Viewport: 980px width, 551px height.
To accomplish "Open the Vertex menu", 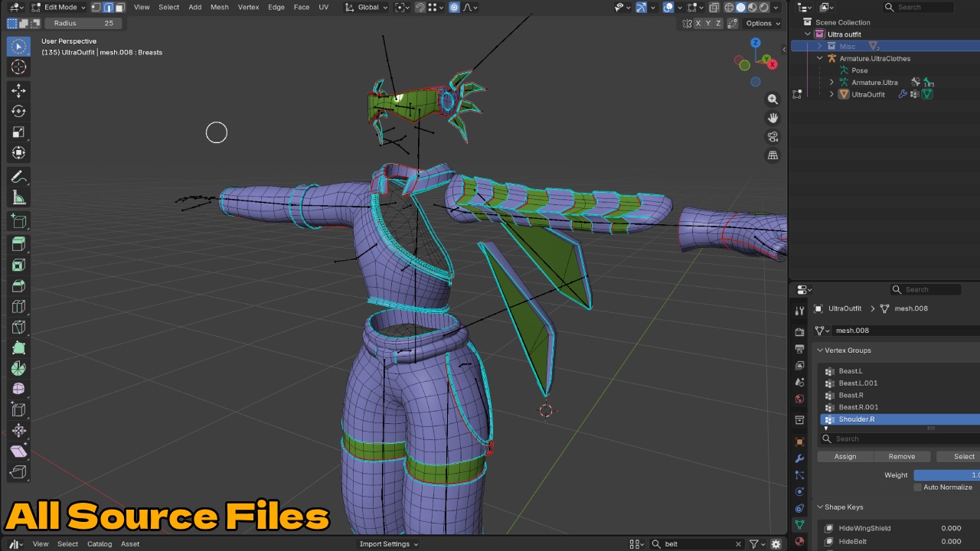I will [248, 7].
